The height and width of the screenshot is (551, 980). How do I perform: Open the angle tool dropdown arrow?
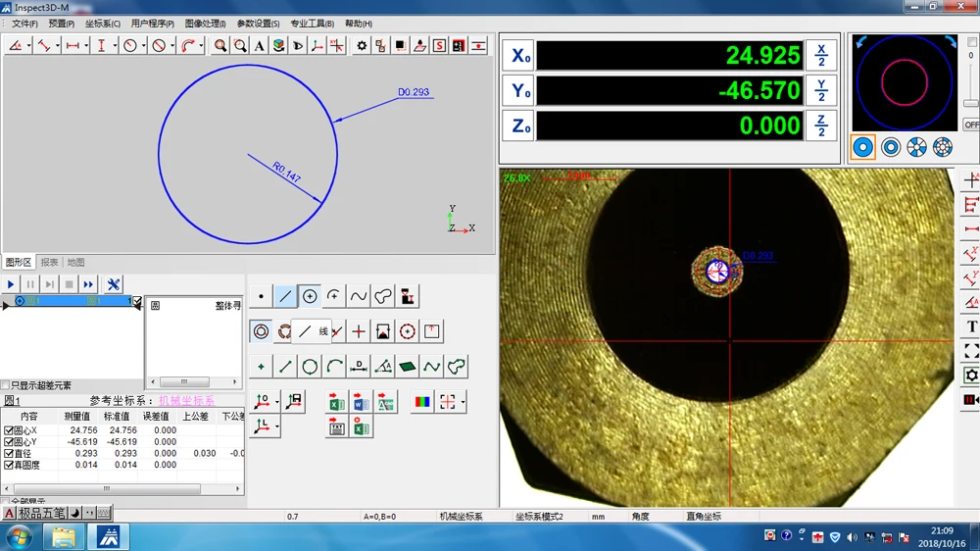coord(30,45)
